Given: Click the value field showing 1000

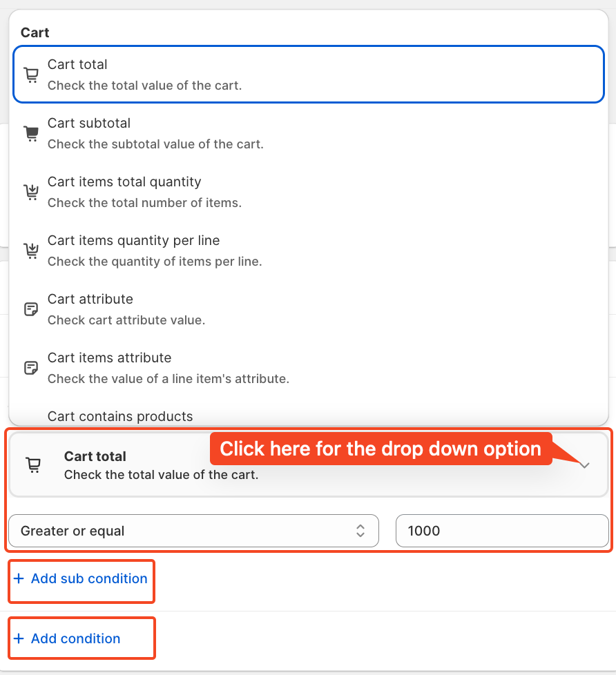Looking at the screenshot, I should point(502,531).
